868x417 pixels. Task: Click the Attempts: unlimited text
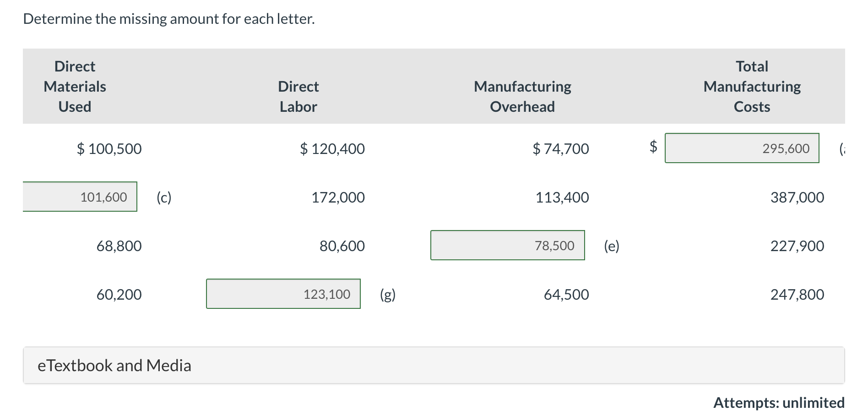(x=778, y=403)
